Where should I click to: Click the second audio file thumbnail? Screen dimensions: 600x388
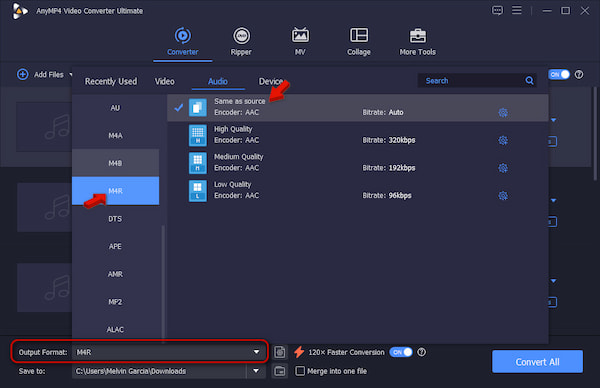coord(45,207)
